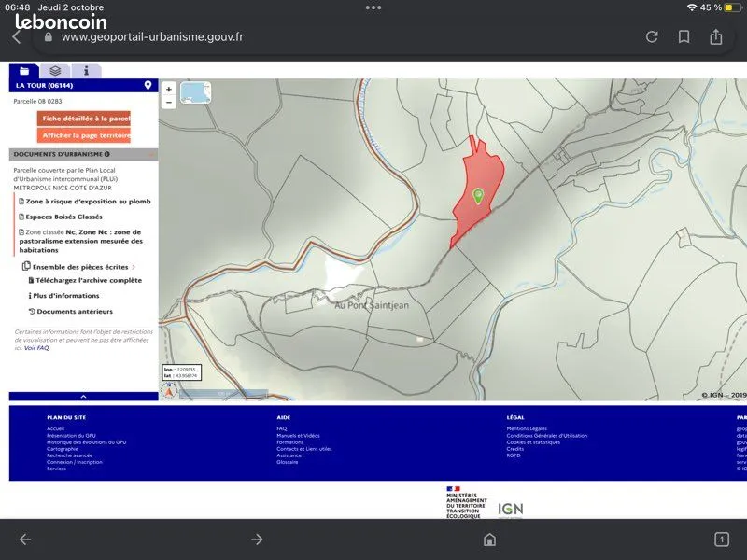Go forward using the bottom bar arrow

(x=257, y=539)
